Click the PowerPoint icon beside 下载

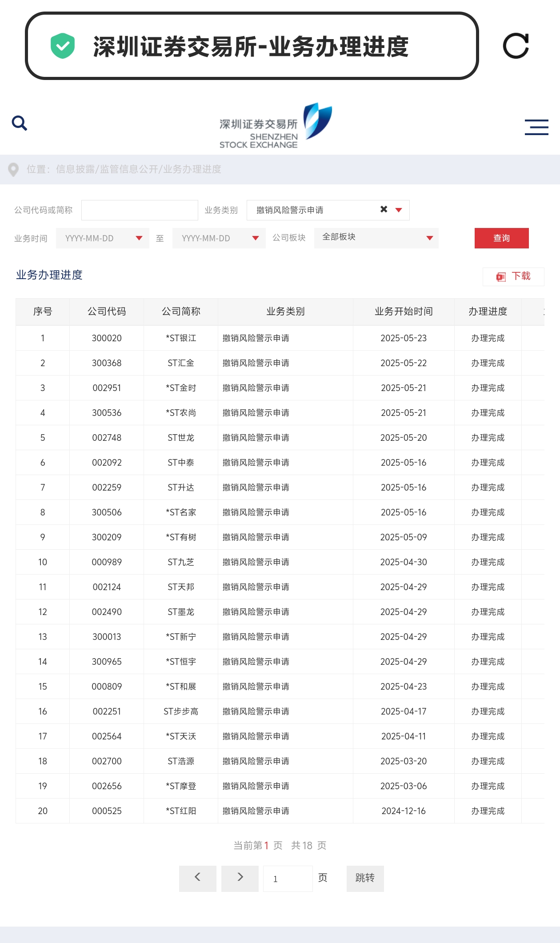tap(501, 277)
